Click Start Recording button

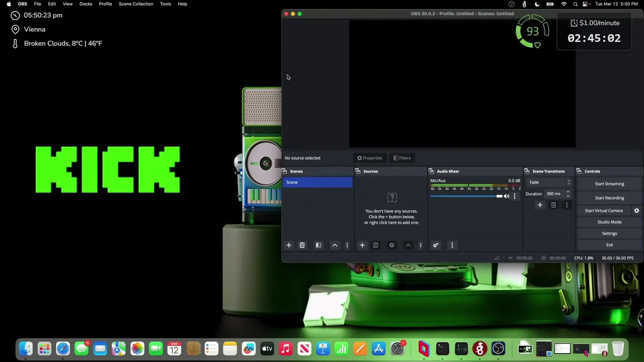point(609,198)
